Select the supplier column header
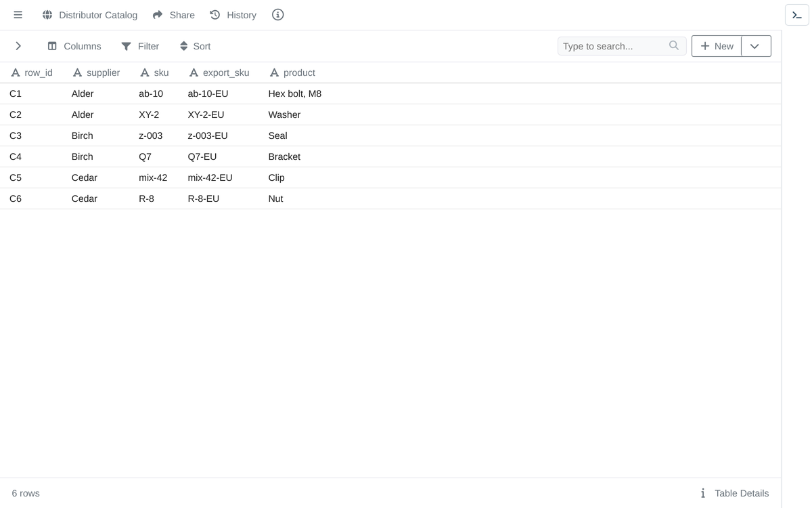Viewport: 812px width, 508px height. coord(96,72)
